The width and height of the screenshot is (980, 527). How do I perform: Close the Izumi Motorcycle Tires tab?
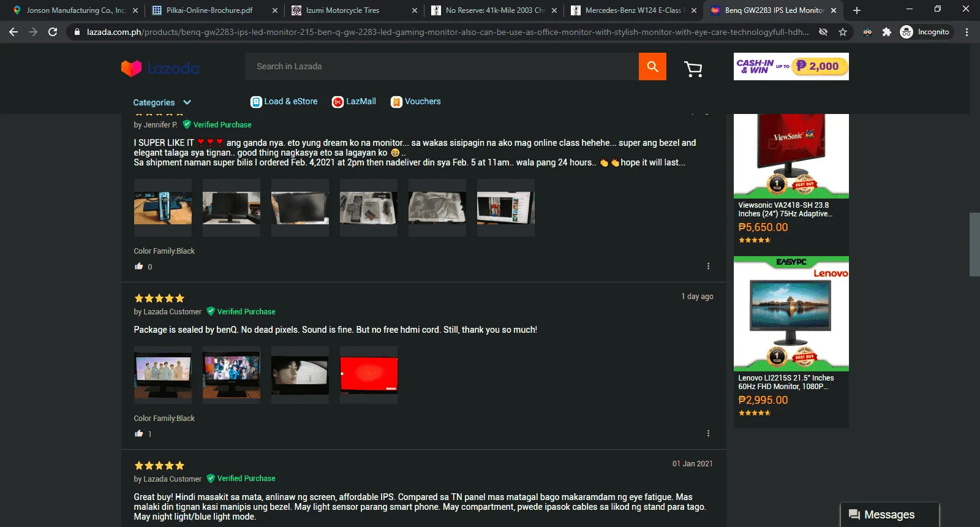pyautogui.click(x=415, y=10)
